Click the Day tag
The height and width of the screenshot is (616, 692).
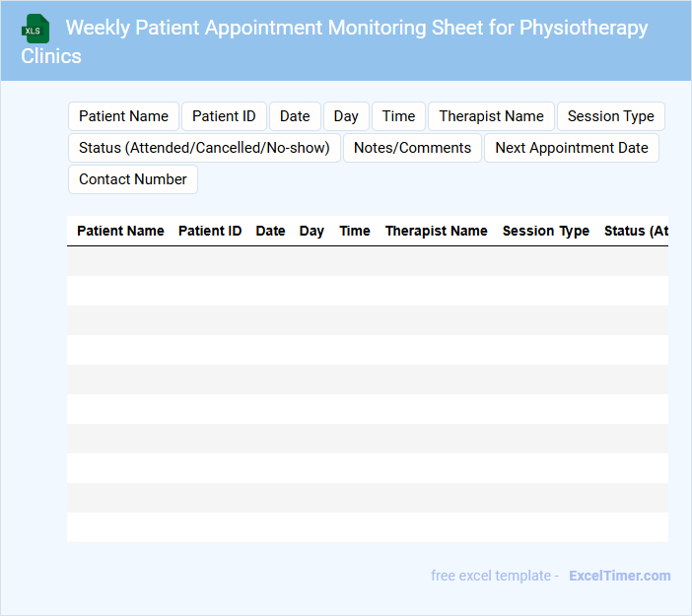click(x=346, y=116)
